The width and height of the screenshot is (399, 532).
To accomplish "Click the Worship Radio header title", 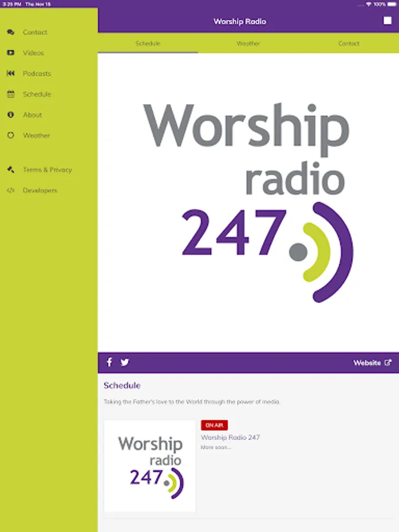I will coord(239,21).
